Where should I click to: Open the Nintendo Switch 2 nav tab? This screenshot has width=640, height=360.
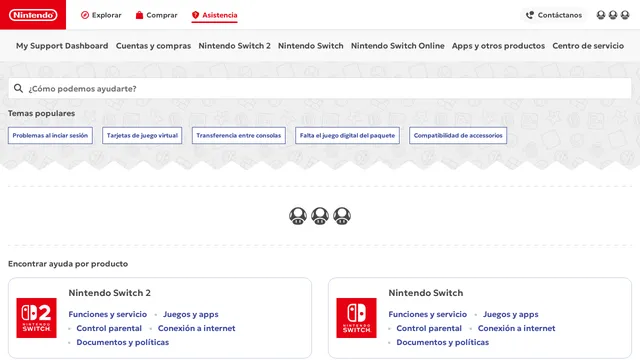tap(234, 46)
